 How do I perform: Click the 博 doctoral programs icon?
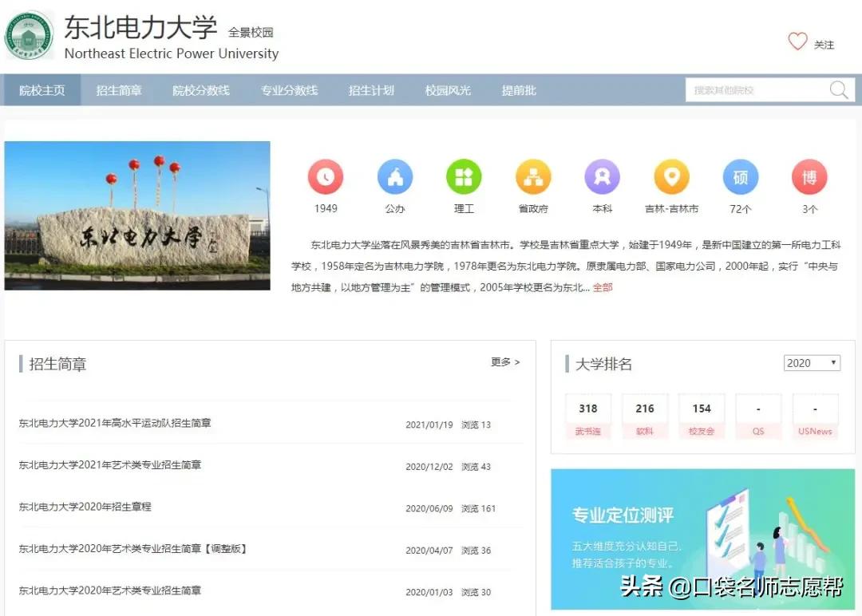tap(809, 177)
